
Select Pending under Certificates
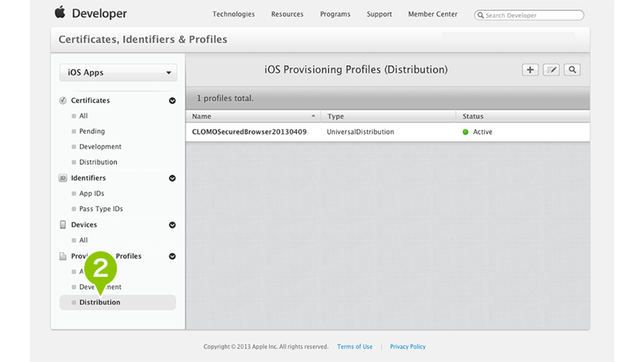tap(92, 131)
